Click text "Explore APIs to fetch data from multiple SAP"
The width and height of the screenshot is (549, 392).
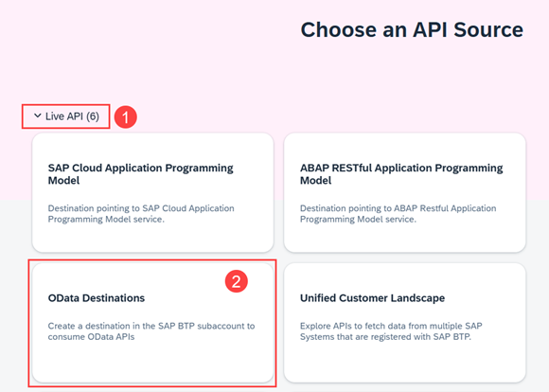click(391, 326)
